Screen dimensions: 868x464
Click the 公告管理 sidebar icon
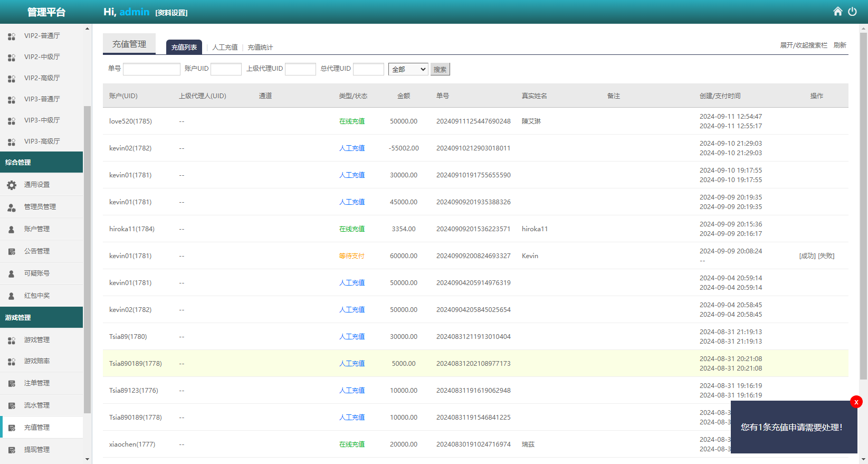[12, 251]
